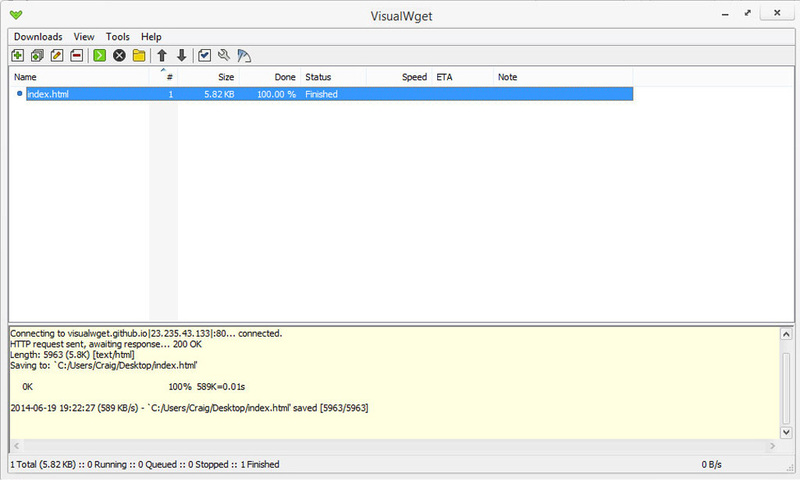Click the log horizontal scroll right arrow
Viewport: 800px width, 480px height.
coord(772,446)
